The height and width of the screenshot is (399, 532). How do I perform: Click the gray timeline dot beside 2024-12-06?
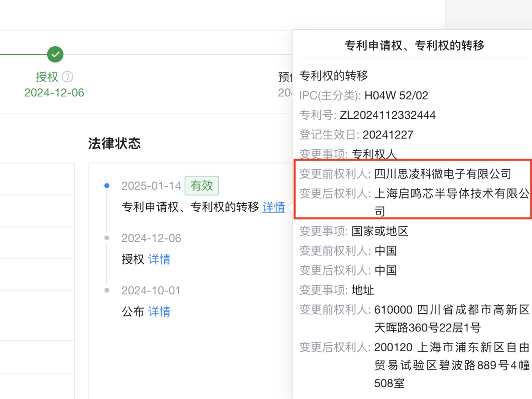click(x=107, y=238)
